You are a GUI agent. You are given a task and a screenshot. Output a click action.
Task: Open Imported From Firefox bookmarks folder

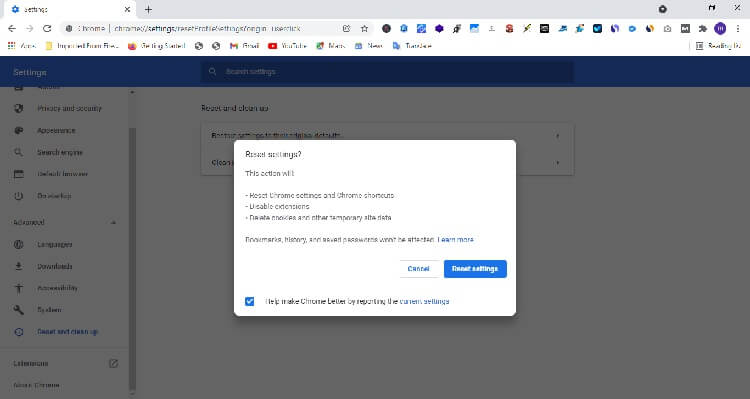82,46
